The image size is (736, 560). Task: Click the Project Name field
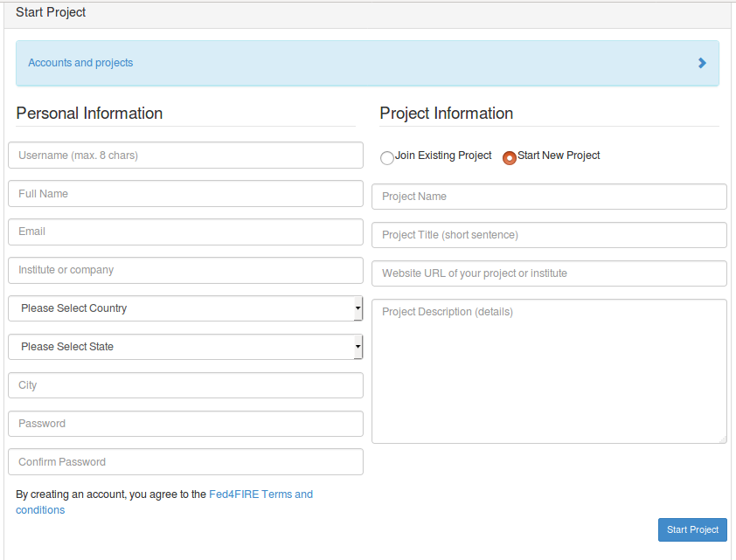click(x=549, y=197)
